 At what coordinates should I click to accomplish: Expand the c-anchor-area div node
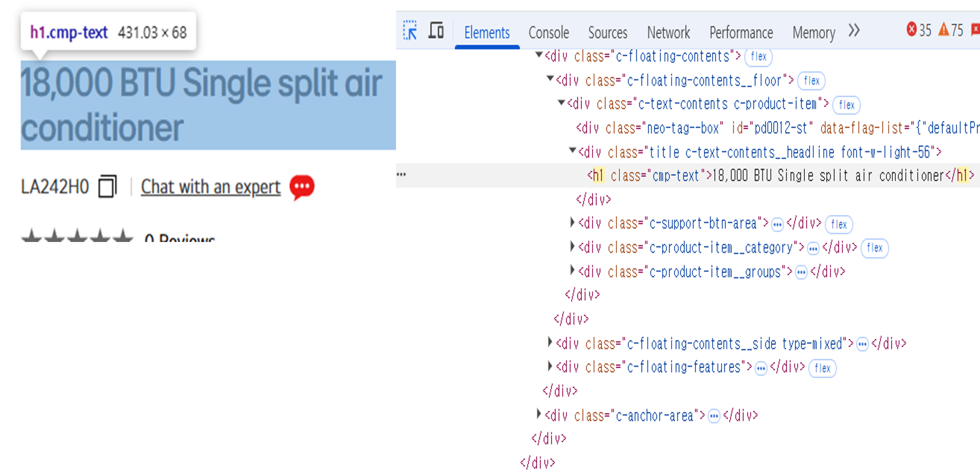(x=538, y=414)
